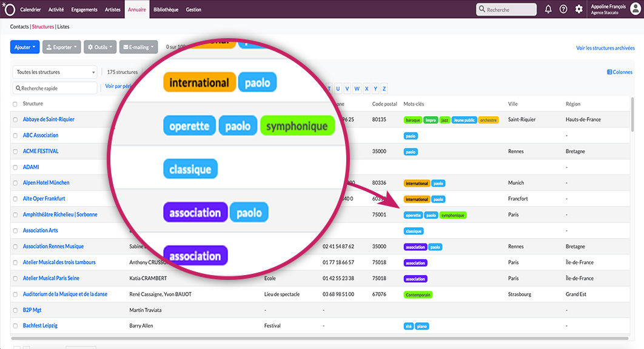The height and width of the screenshot is (349, 644).
Task: Expand the Ajouter dropdown button
Action: 25,47
